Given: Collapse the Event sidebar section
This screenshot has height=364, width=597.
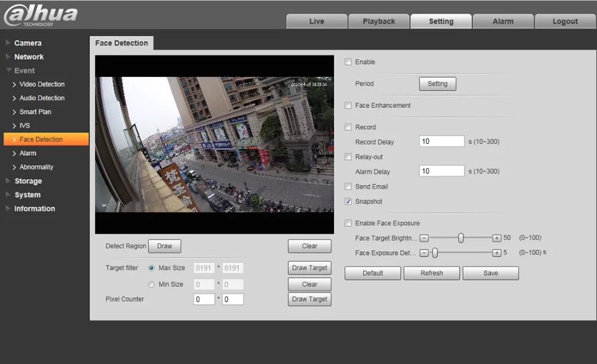Looking at the screenshot, I should (24, 70).
